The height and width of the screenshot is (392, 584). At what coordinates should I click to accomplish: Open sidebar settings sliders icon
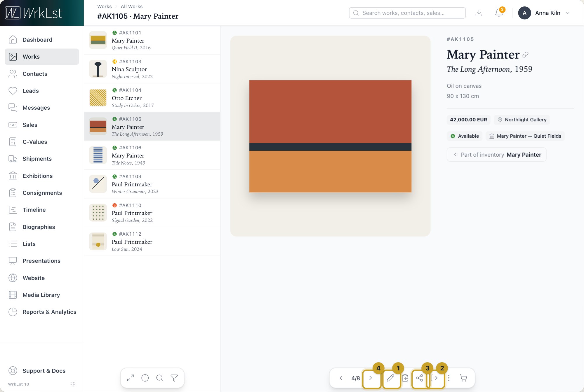coord(73,384)
